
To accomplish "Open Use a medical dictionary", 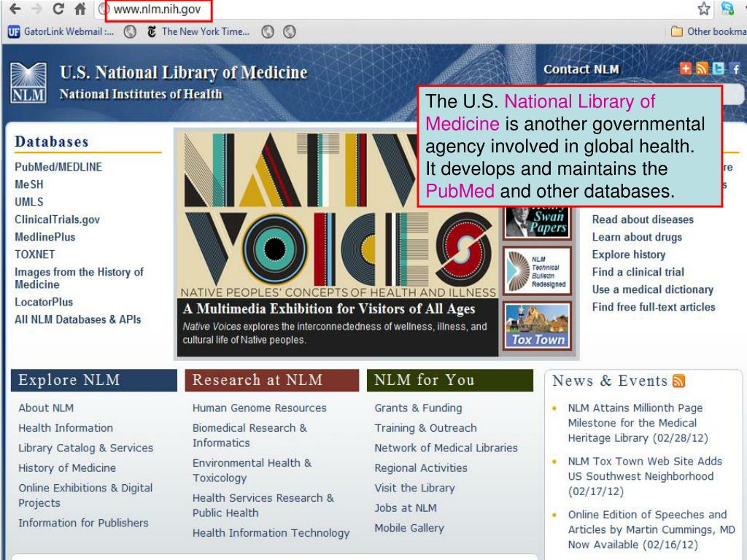I will (653, 289).
